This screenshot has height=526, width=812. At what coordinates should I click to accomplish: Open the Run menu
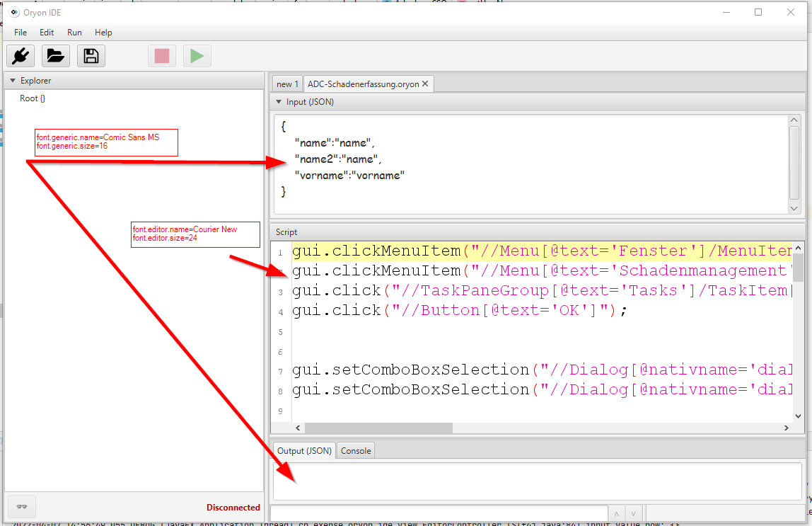[74, 33]
